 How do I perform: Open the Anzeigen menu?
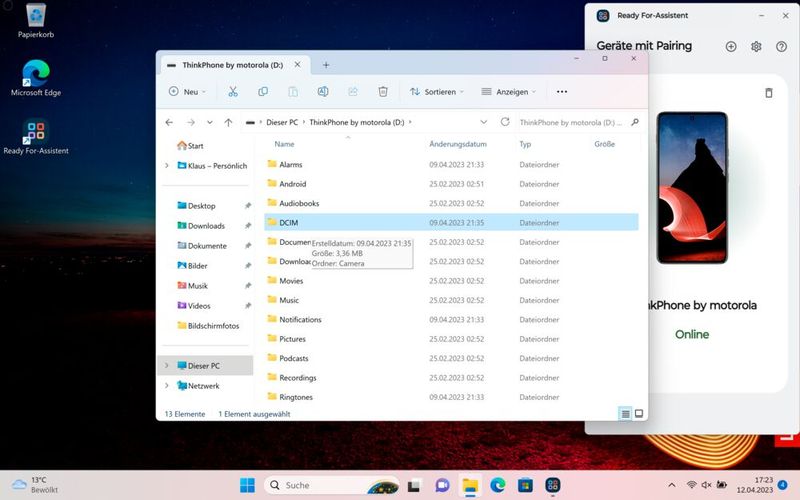[x=509, y=92]
